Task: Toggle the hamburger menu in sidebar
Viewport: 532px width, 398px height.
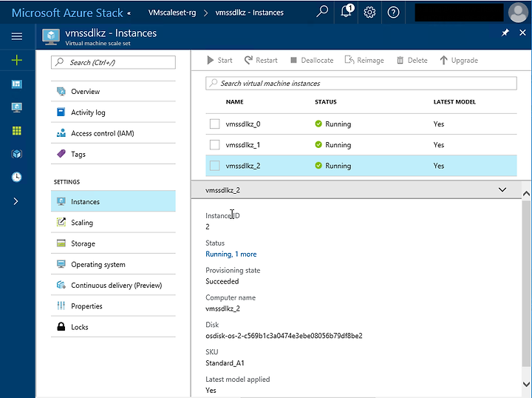Action: click(16, 36)
